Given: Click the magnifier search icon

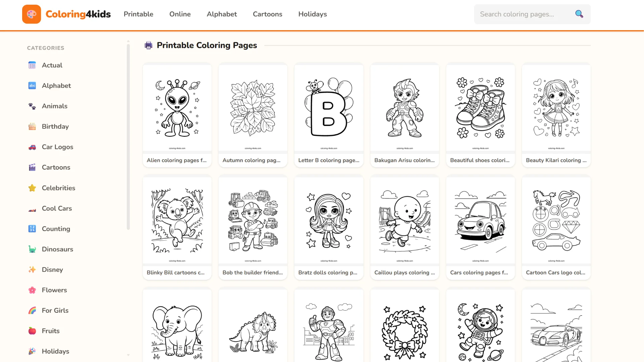Looking at the screenshot, I should point(579,14).
